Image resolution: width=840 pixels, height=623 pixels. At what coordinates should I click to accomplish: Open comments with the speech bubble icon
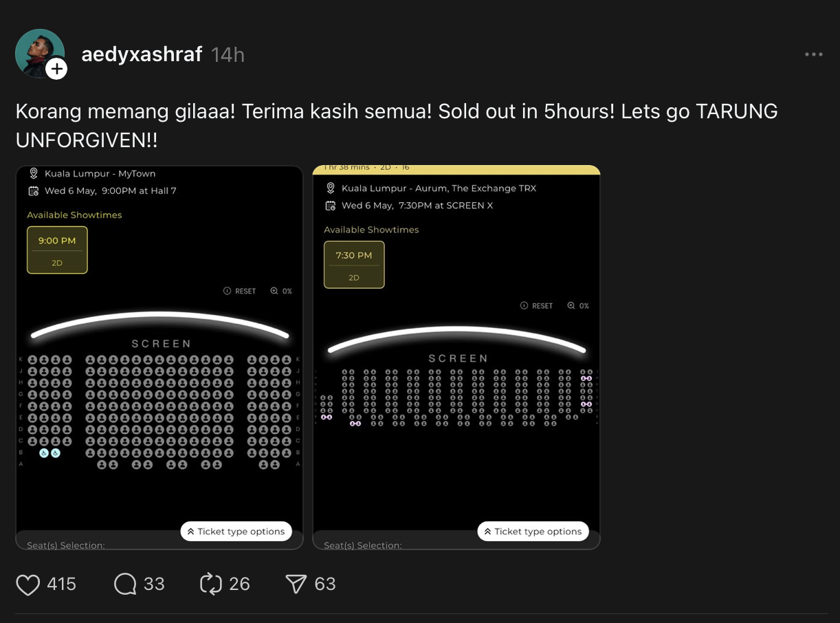pos(124,584)
